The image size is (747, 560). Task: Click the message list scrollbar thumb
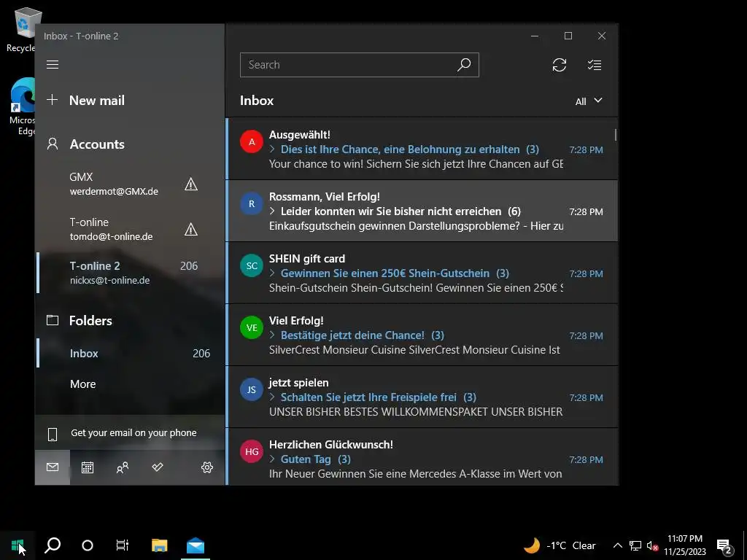tap(616, 135)
